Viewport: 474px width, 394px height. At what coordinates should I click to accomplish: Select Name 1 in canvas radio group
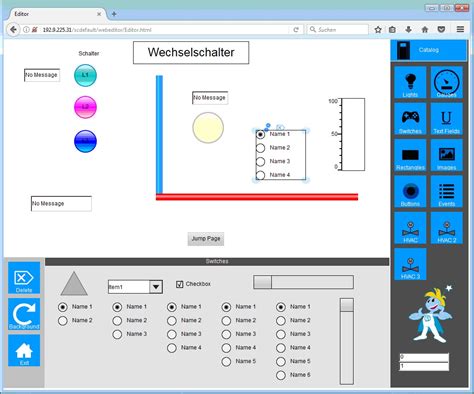[260, 134]
